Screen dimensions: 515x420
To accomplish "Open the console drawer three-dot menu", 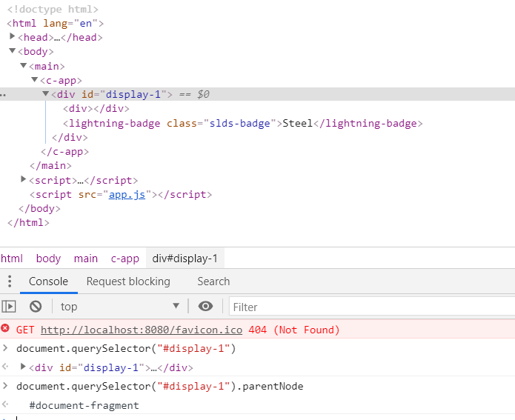I will click(10, 281).
